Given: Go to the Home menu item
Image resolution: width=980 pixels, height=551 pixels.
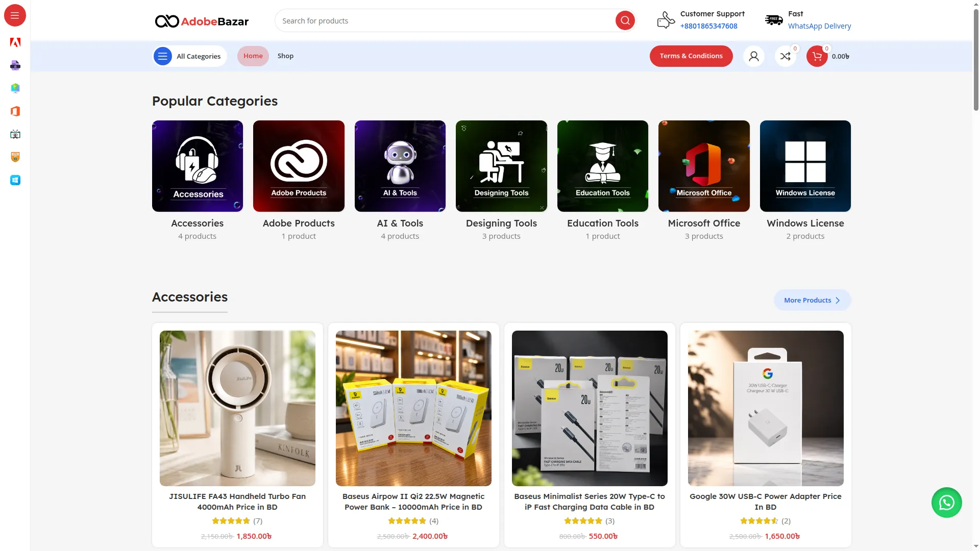Looking at the screenshot, I should pyautogui.click(x=253, y=56).
